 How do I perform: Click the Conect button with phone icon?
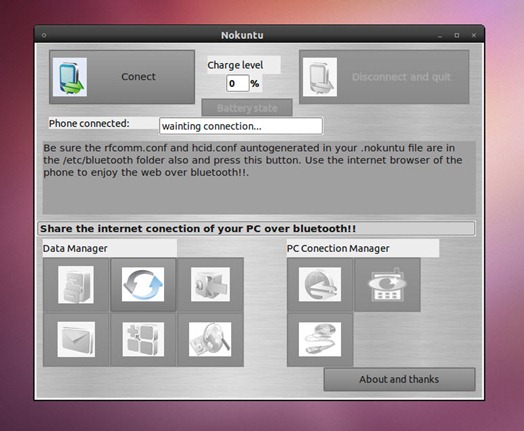(122, 77)
